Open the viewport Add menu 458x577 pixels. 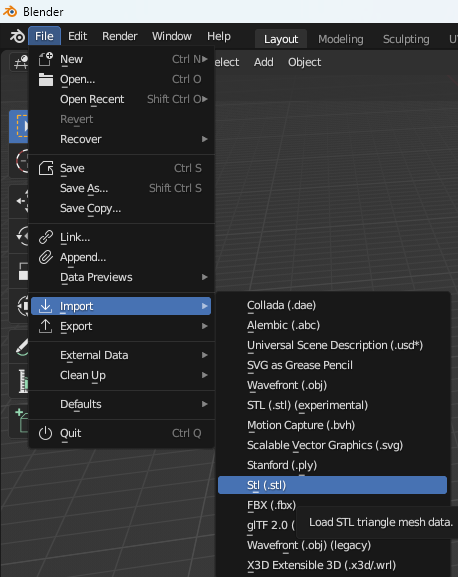click(x=263, y=62)
